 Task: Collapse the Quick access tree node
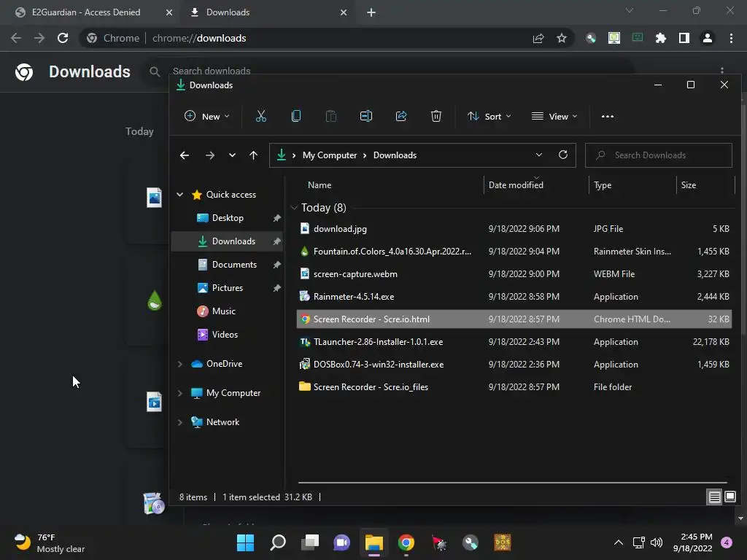(x=180, y=194)
